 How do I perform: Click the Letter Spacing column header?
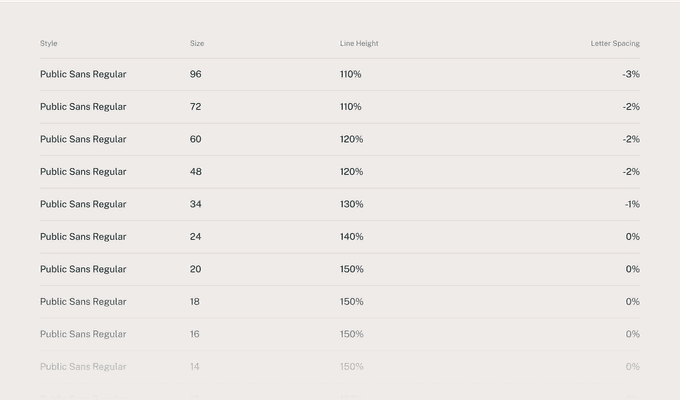[615, 43]
